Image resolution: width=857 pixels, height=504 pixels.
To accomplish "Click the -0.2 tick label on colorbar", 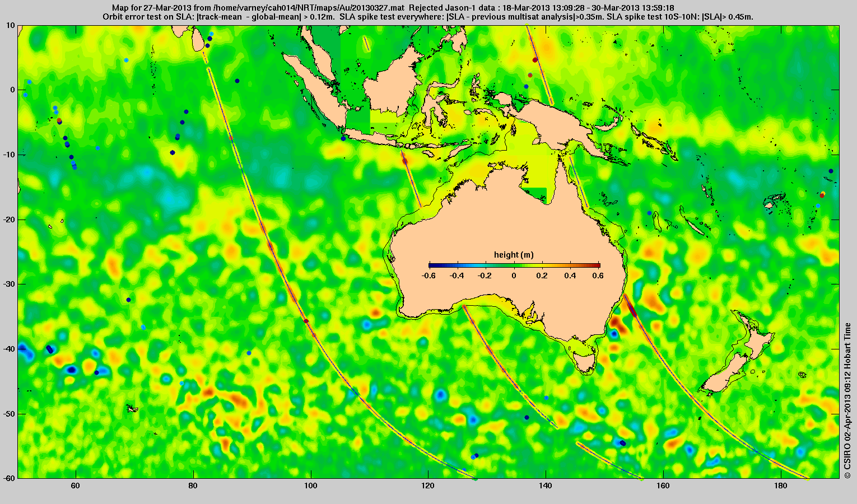I will 486,276.
